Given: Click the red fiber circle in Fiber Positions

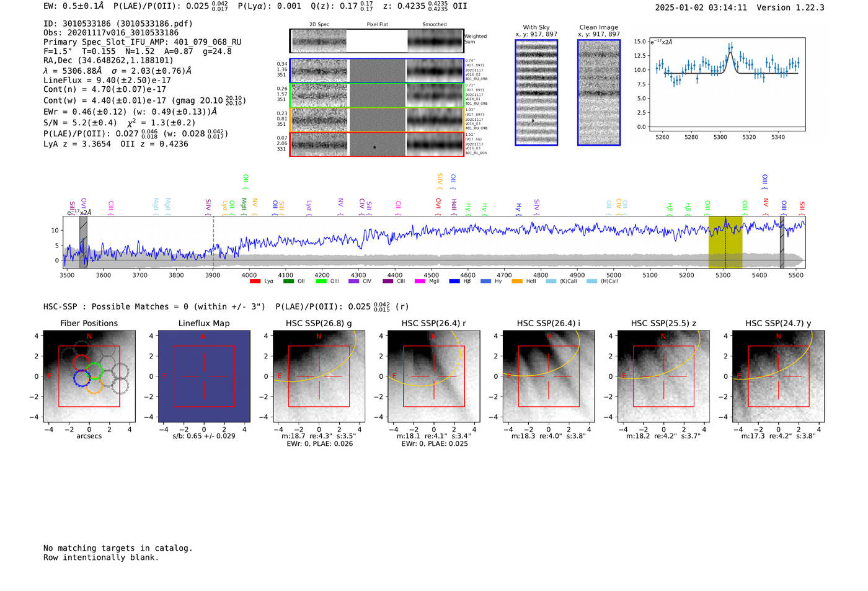Looking at the screenshot, I should (82, 363).
